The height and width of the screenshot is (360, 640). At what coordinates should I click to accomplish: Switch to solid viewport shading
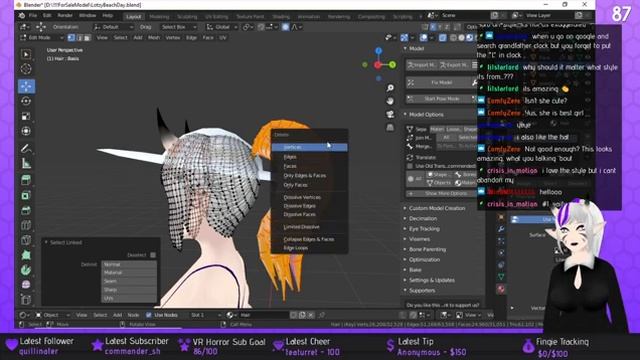(462, 38)
